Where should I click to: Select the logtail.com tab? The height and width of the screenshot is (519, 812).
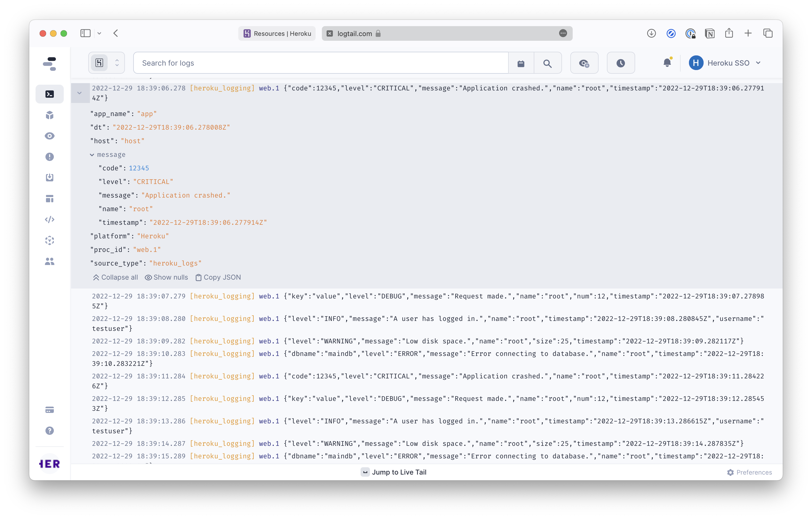click(447, 33)
